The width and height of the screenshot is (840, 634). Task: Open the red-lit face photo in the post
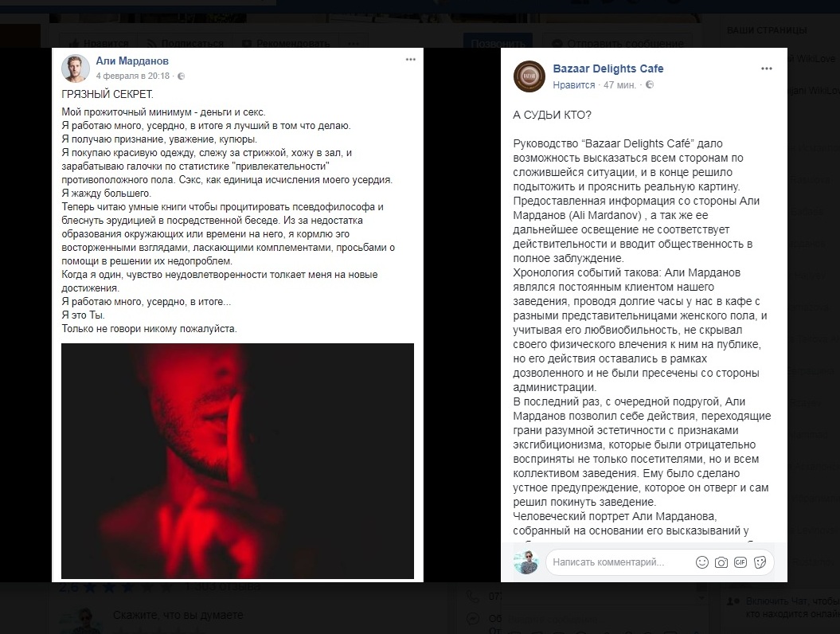coord(237,461)
